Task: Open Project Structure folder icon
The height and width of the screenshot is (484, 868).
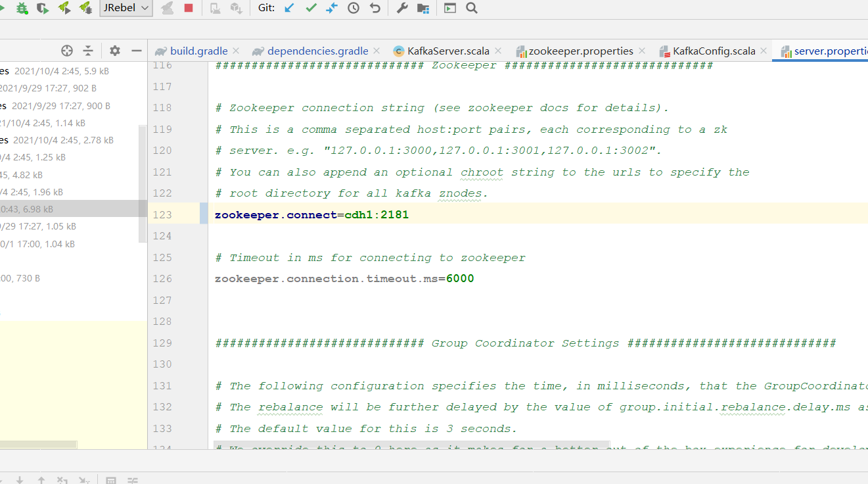Action: click(x=423, y=8)
